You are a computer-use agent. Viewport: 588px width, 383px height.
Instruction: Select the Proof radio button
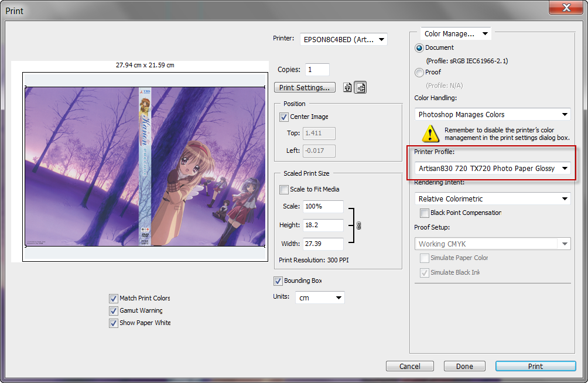[x=419, y=73]
